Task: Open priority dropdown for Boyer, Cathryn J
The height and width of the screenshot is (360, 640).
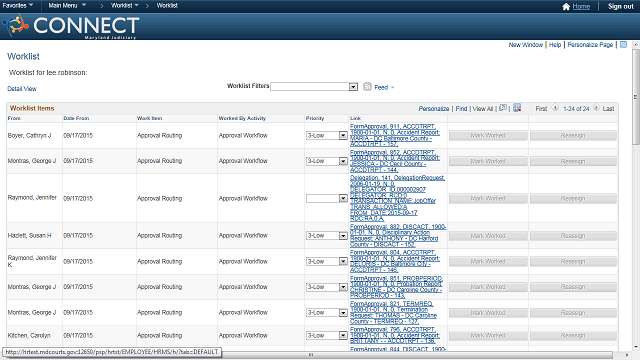Action: click(x=327, y=136)
